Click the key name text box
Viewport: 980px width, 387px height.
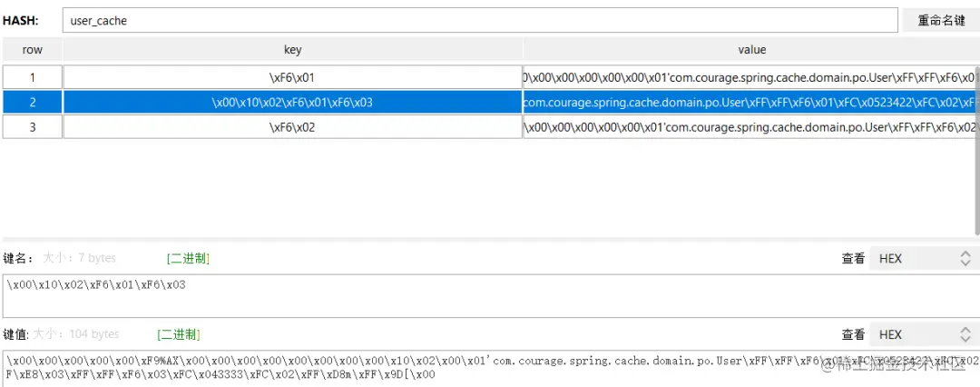pos(490,295)
